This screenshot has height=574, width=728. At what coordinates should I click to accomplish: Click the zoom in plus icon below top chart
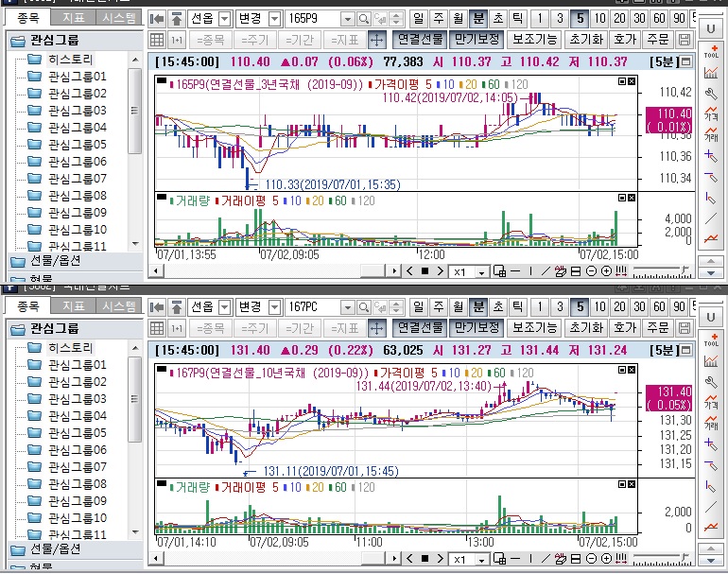(605, 271)
